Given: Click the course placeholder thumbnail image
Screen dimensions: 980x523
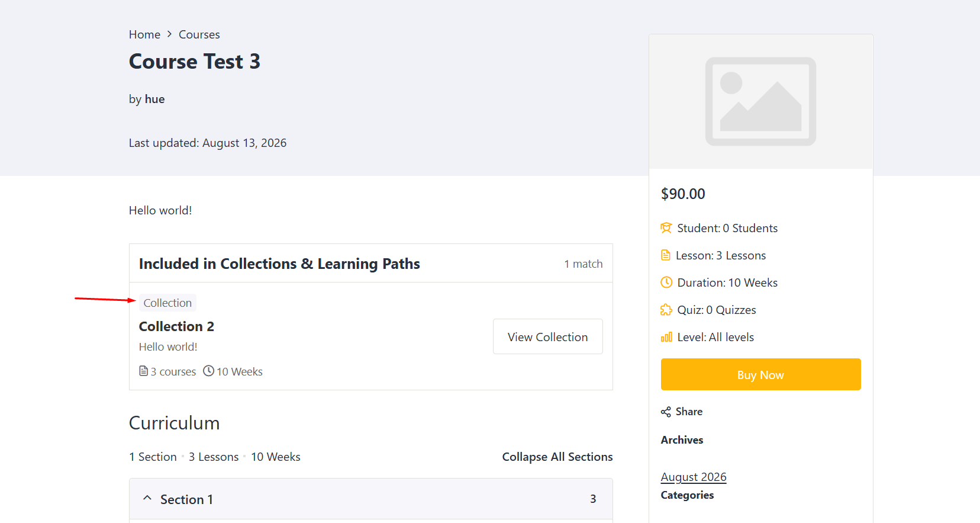Looking at the screenshot, I should [760, 101].
